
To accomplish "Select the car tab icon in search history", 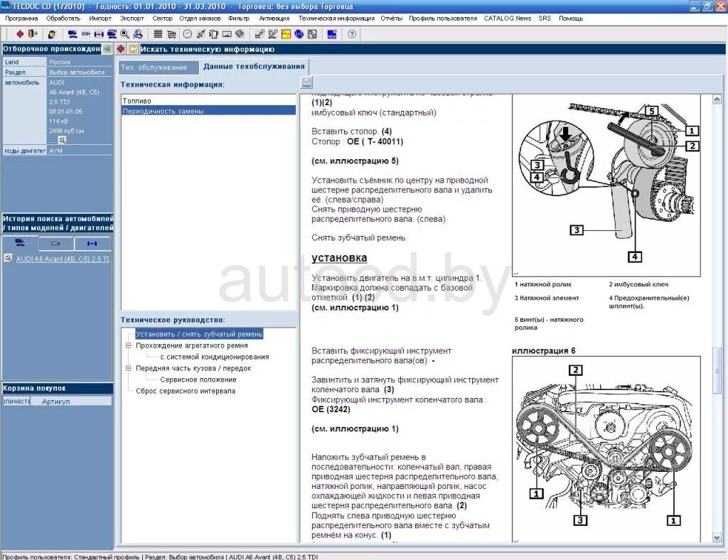I will (20, 242).
